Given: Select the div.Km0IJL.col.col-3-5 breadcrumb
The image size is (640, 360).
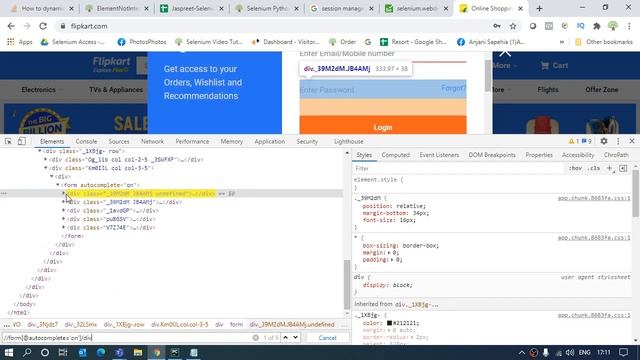Looking at the screenshot, I should tap(180, 324).
